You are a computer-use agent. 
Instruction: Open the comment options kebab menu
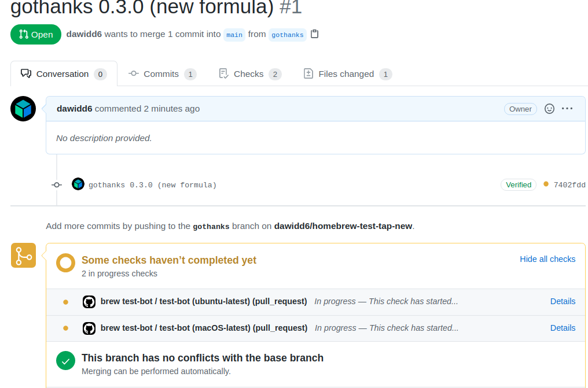(567, 109)
